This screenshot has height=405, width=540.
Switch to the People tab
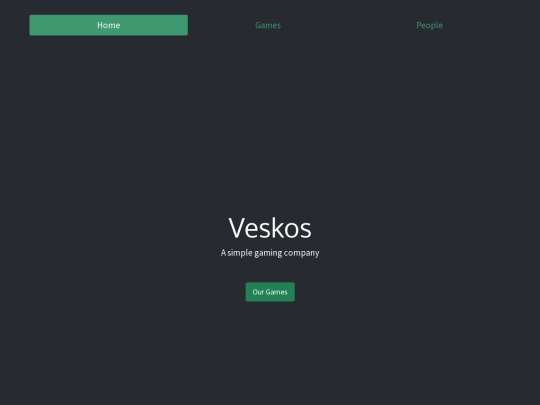(429, 25)
